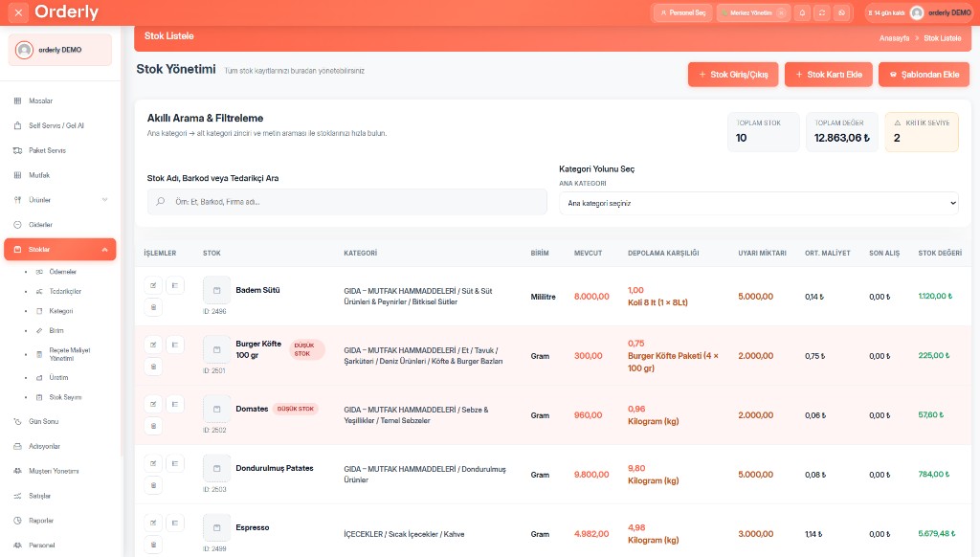Open Tedarikçiler from the sidebar submenu
The width and height of the screenshot is (980, 557).
[64, 291]
